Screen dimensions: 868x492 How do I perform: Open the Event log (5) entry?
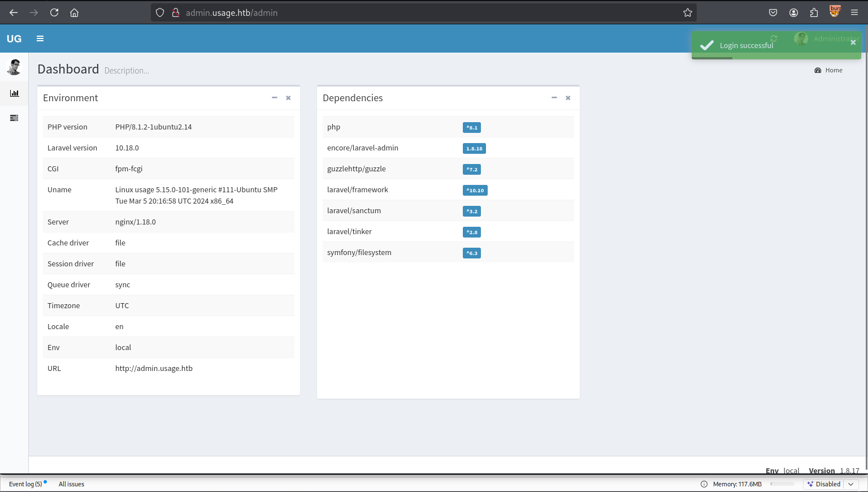[25, 484]
